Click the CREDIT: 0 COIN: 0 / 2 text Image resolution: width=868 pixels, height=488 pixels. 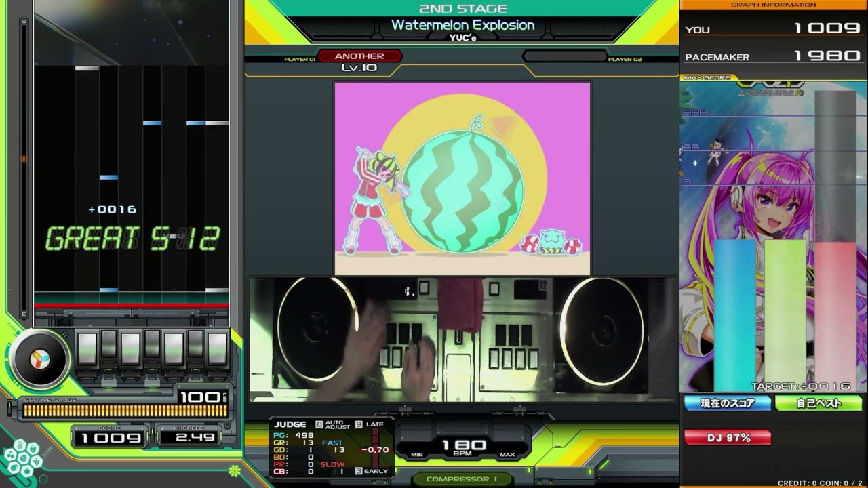(820, 483)
